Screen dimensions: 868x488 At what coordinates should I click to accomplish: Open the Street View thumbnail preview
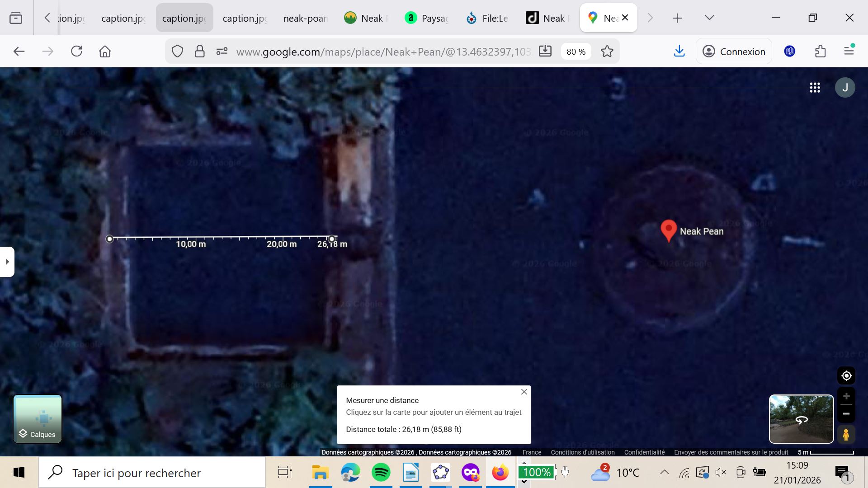pyautogui.click(x=801, y=419)
